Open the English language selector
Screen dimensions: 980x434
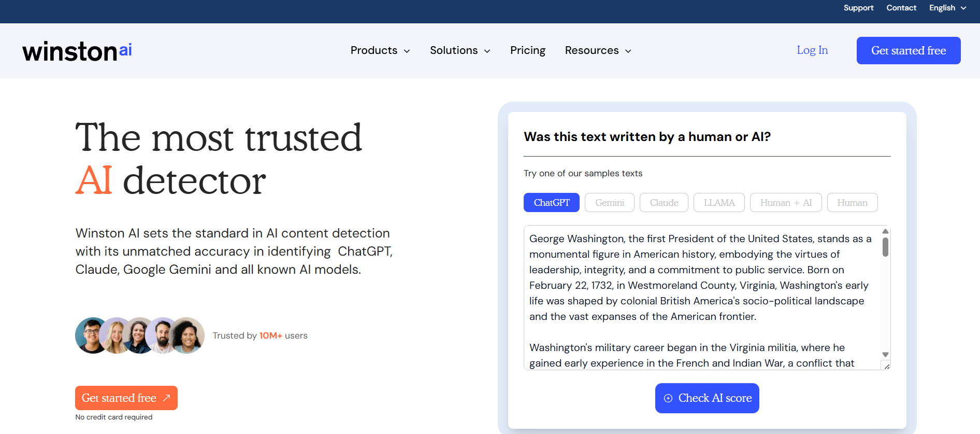[947, 8]
